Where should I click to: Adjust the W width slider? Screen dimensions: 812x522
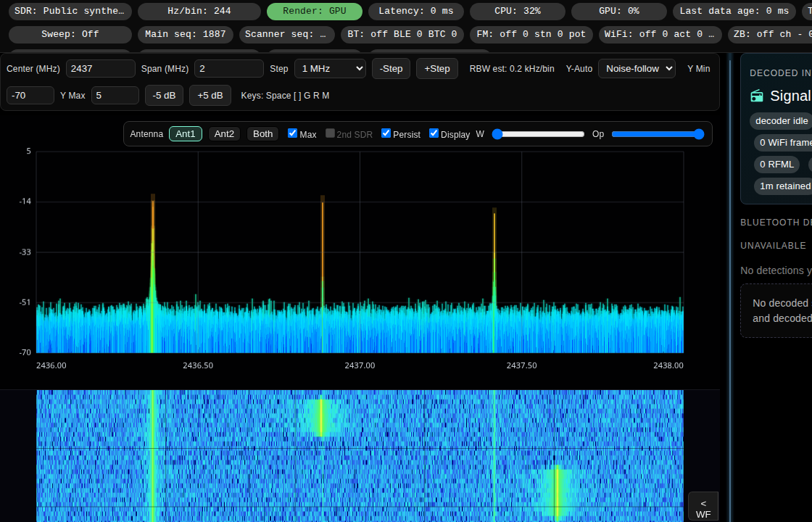tap(539, 134)
